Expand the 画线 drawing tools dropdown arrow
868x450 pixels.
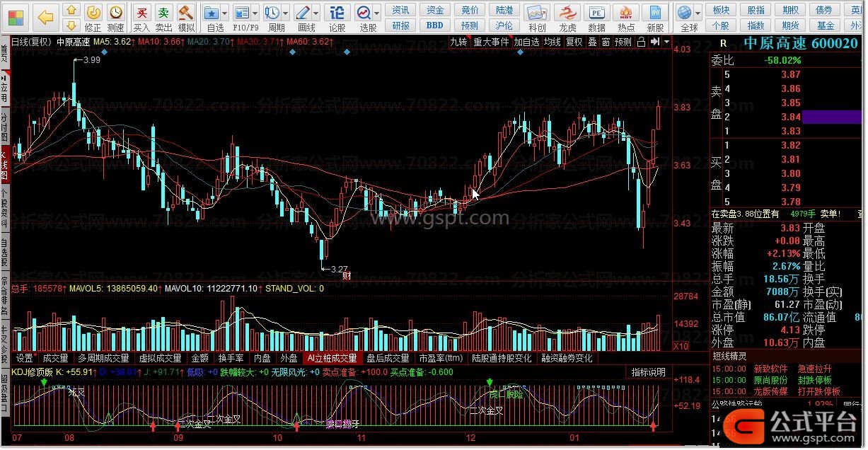(316, 13)
